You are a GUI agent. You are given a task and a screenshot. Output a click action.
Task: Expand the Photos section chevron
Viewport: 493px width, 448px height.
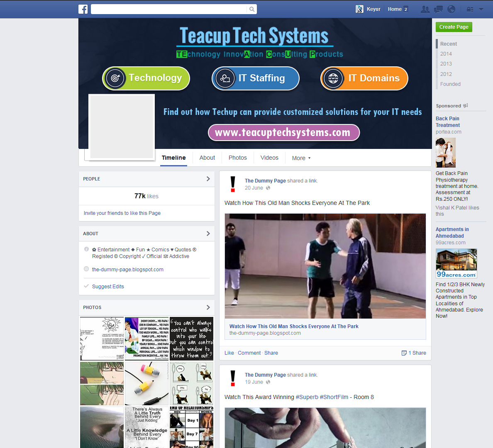[x=208, y=307]
